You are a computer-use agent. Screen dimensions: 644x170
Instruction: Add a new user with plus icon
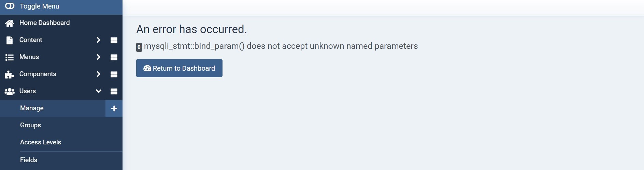(114, 109)
